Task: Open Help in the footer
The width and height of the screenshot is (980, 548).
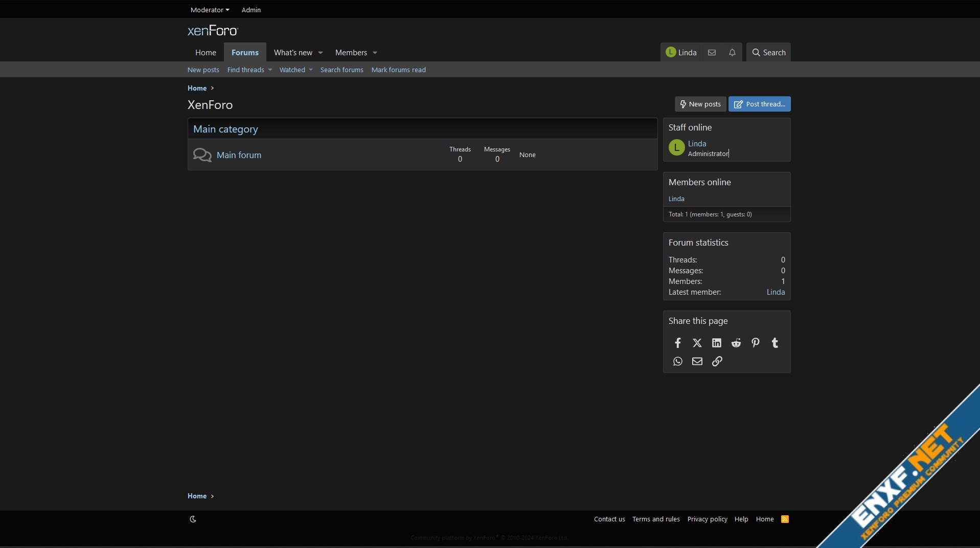Action: click(x=741, y=519)
